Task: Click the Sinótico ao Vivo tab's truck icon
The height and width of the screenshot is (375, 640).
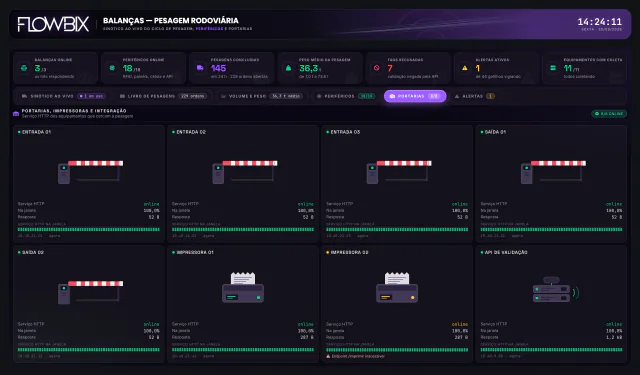Action: pos(24,96)
